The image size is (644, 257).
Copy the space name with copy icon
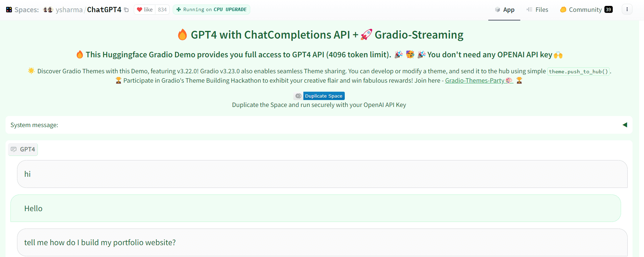(127, 10)
